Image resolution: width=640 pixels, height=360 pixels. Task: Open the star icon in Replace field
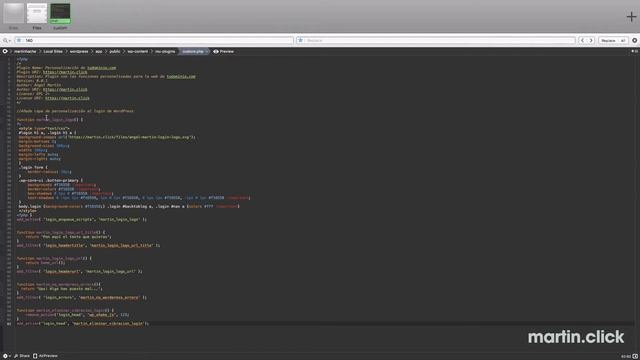pyautogui.click(x=301, y=40)
